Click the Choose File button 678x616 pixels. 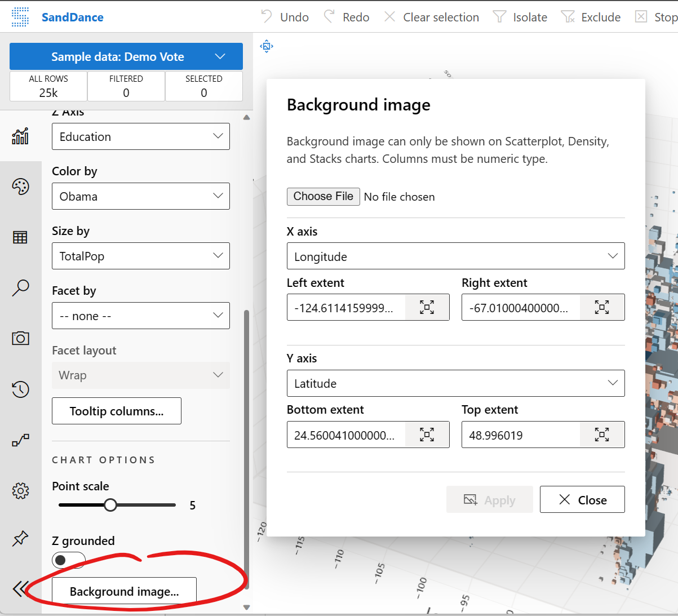(x=323, y=197)
